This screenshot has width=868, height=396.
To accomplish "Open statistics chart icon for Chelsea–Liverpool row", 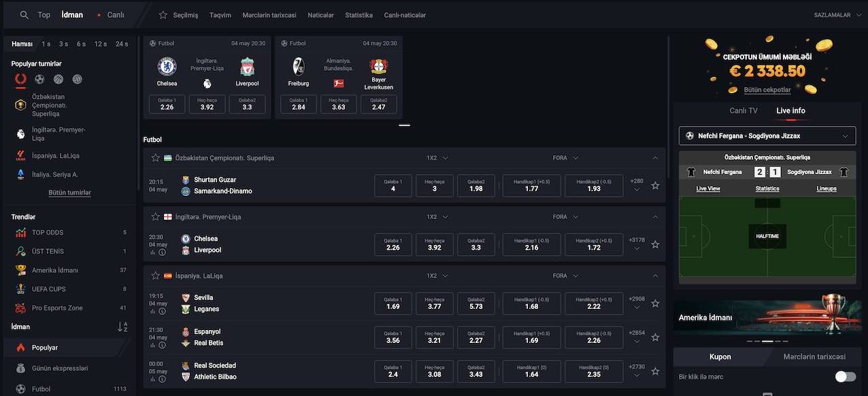I will click(153, 252).
